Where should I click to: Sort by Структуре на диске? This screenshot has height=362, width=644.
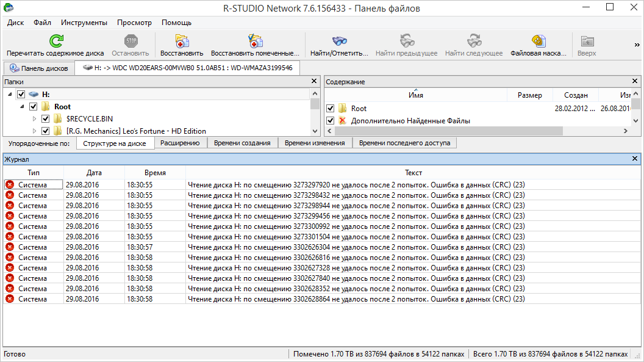[115, 143]
